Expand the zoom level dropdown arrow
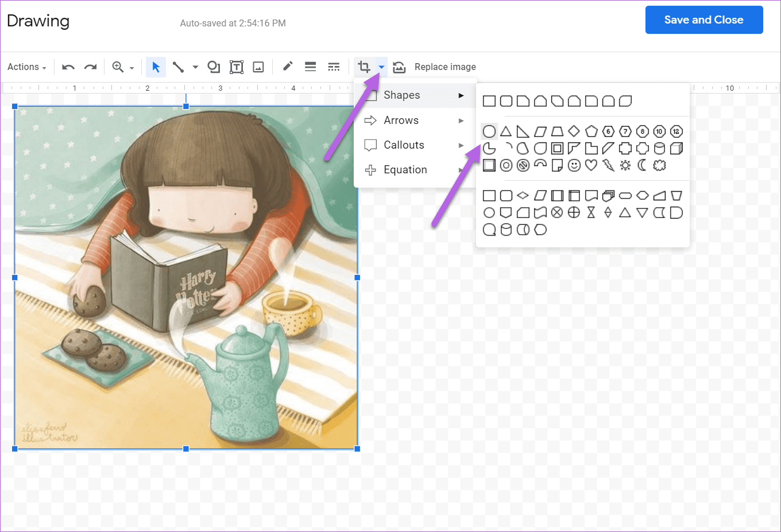Screen dimensions: 781x532 [x=132, y=68]
